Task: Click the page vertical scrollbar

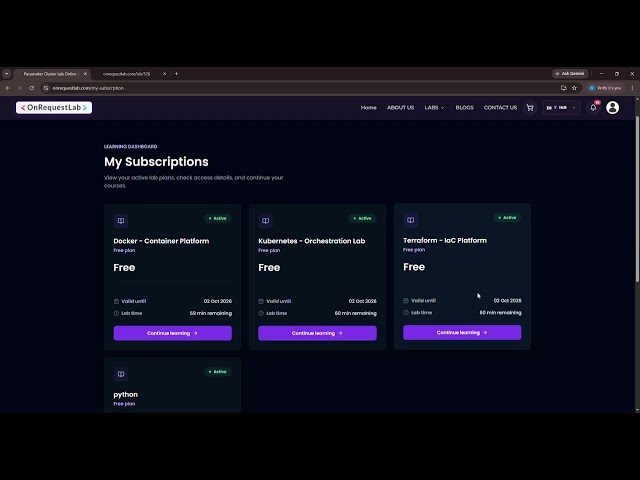Action: click(637, 198)
